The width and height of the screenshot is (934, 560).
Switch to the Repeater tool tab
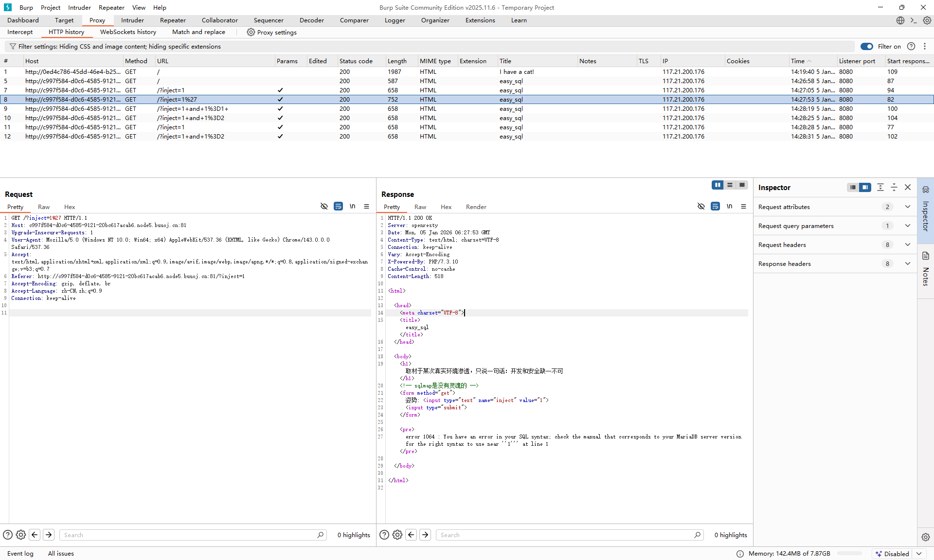[x=173, y=20]
